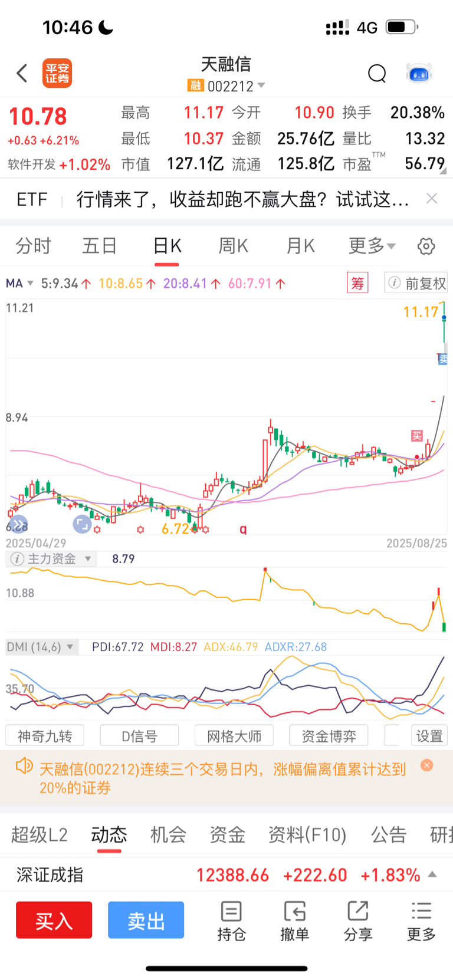
Task: Tap the 金额 25.76亿 value
Action: 306,139
